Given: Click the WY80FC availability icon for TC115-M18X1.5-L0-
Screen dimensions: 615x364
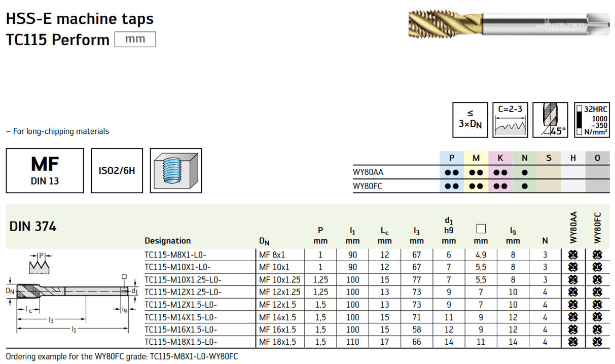Looking at the screenshot, I should 597,342.
